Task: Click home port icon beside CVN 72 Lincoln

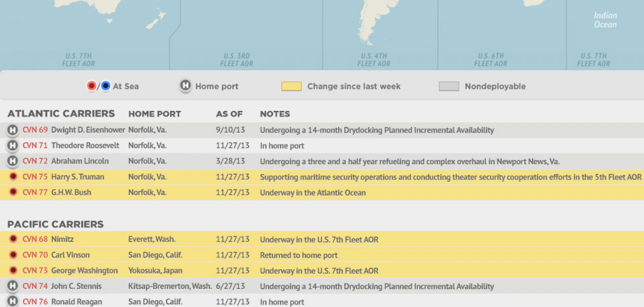Action: pyautogui.click(x=13, y=161)
